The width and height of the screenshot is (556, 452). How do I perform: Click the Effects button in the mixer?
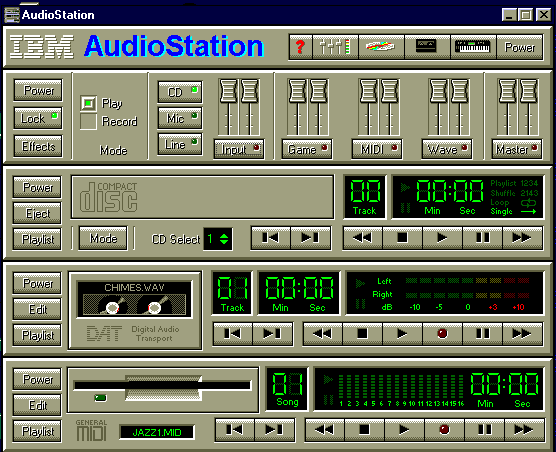38,146
